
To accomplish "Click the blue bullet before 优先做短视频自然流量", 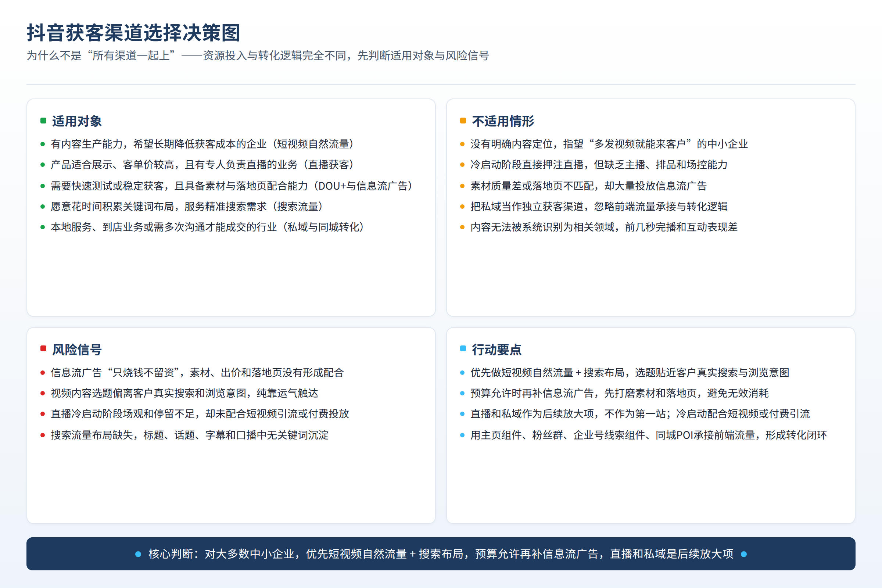I will (462, 373).
